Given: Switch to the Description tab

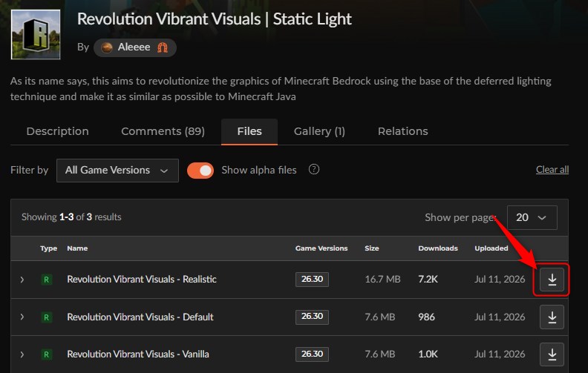Looking at the screenshot, I should [57, 131].
